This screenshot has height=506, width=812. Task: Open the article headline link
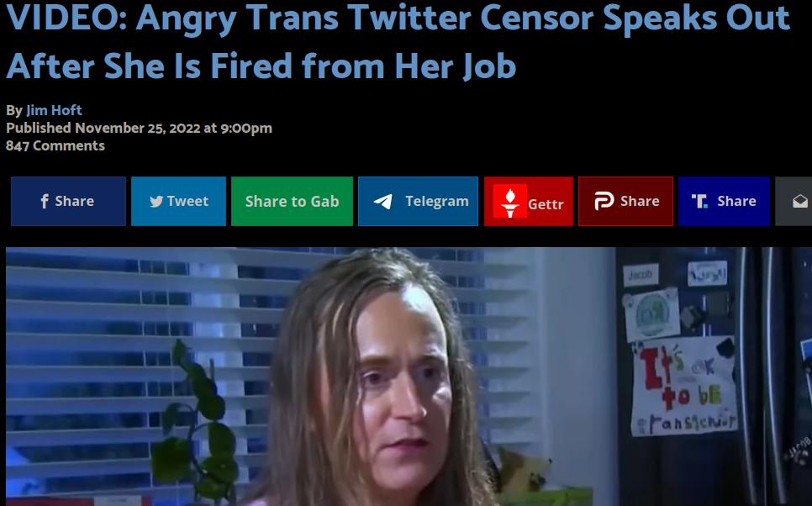click(398, 41)
